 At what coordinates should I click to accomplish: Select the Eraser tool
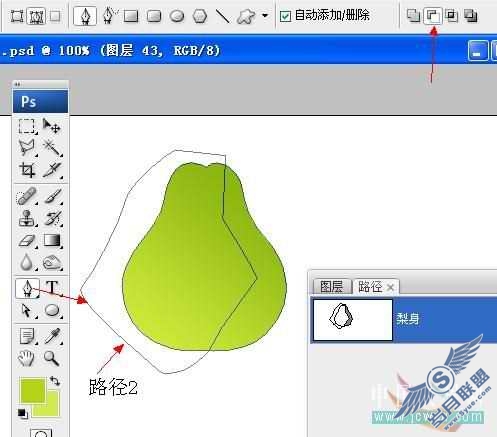click(x=26, y=240)
